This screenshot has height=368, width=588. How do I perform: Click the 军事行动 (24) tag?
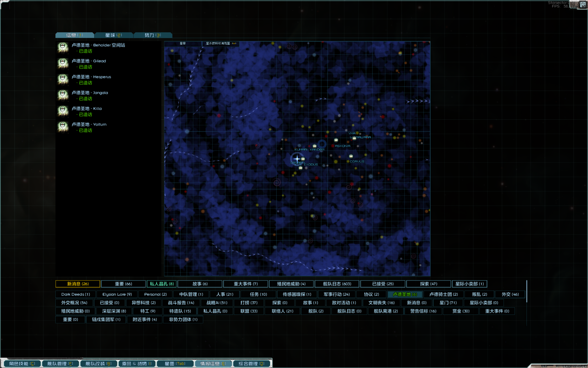click(336, 294)
